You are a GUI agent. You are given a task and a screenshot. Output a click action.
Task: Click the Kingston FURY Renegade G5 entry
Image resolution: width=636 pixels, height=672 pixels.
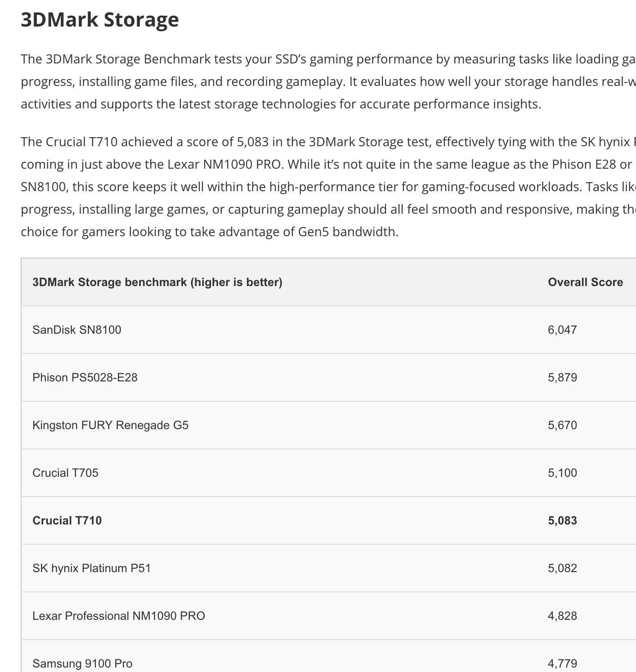tap(111, 425)
